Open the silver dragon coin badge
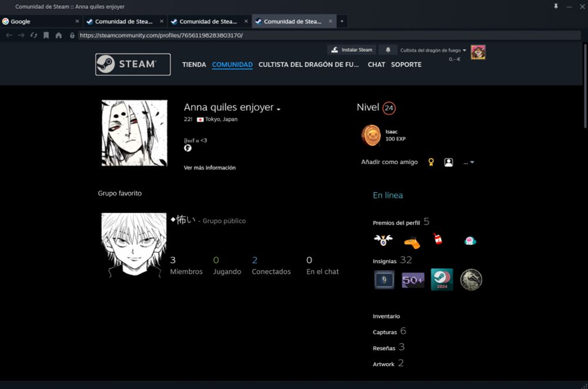Image resolution: width=588 pixels, height=389 pixels. (x=471, y=280)
